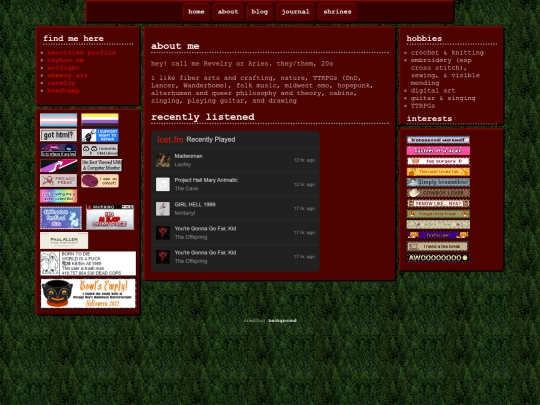Go to the bandcamp link
540x405 pixels.
click(x=63, y=91)
